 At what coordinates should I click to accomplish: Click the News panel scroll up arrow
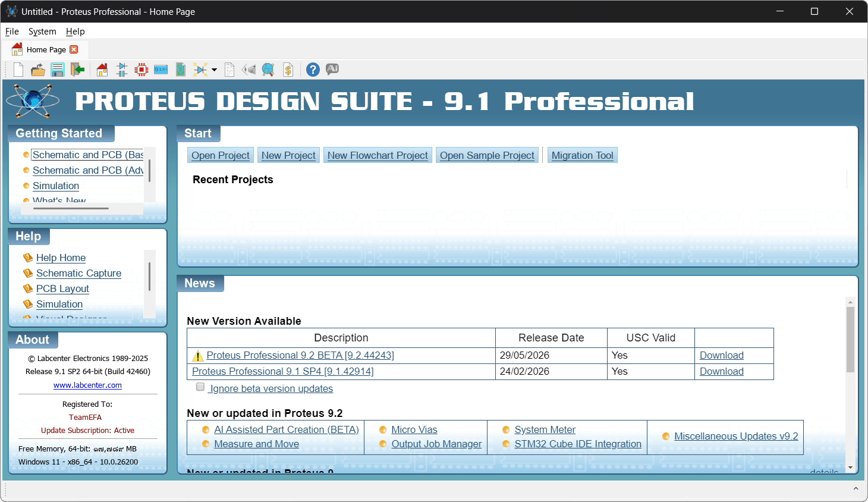pos(850,302)
